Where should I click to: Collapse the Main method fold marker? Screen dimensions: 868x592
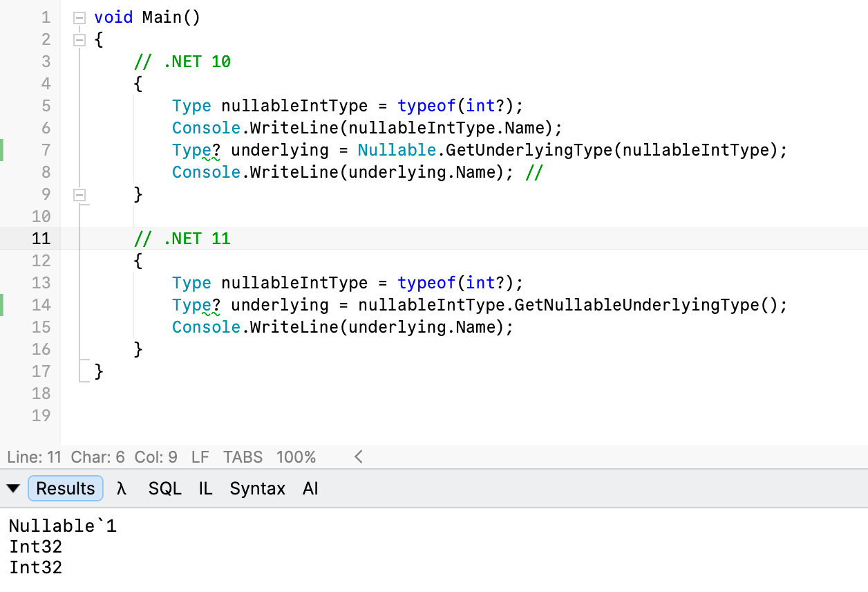(79, 18)
